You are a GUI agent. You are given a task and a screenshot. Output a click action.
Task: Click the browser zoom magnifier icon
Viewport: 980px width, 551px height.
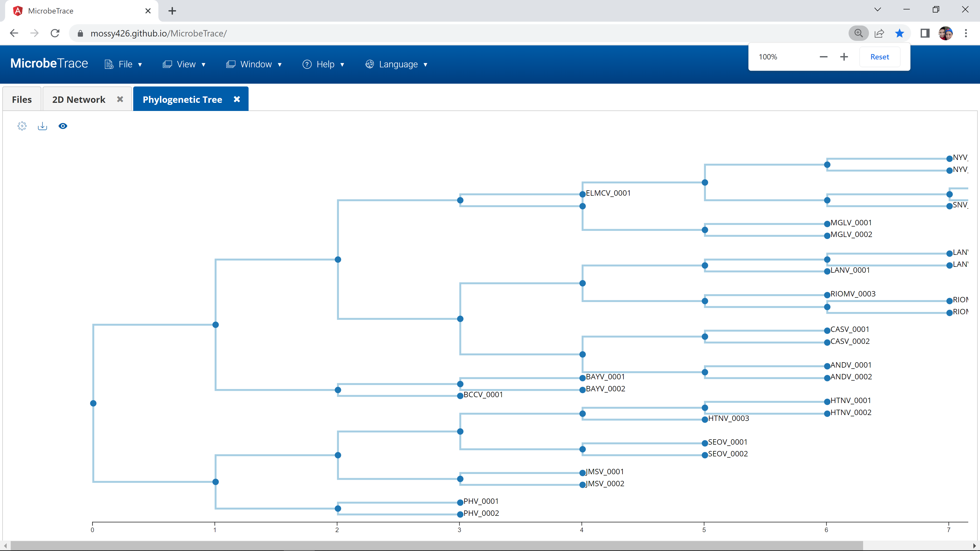(858, 33)
